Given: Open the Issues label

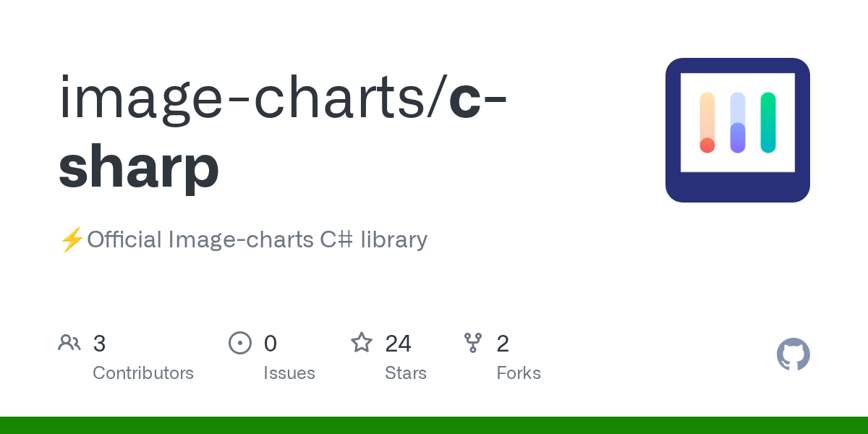Looking at the screenshot, I should coord(289,373).
